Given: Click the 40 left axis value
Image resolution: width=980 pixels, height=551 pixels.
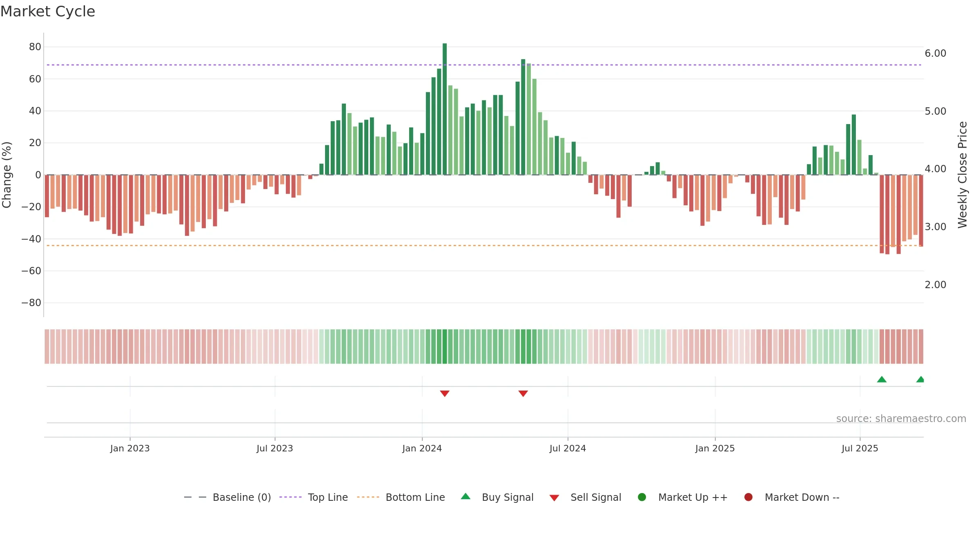Looking at the screenshot, I should pyautogui.click(x=35, y=111).
